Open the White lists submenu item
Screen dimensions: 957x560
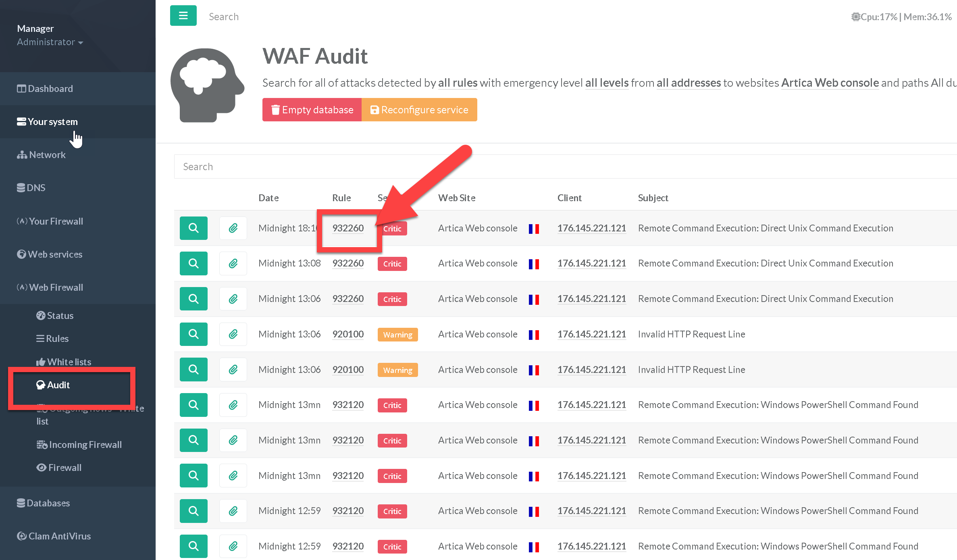click(69, 362)
